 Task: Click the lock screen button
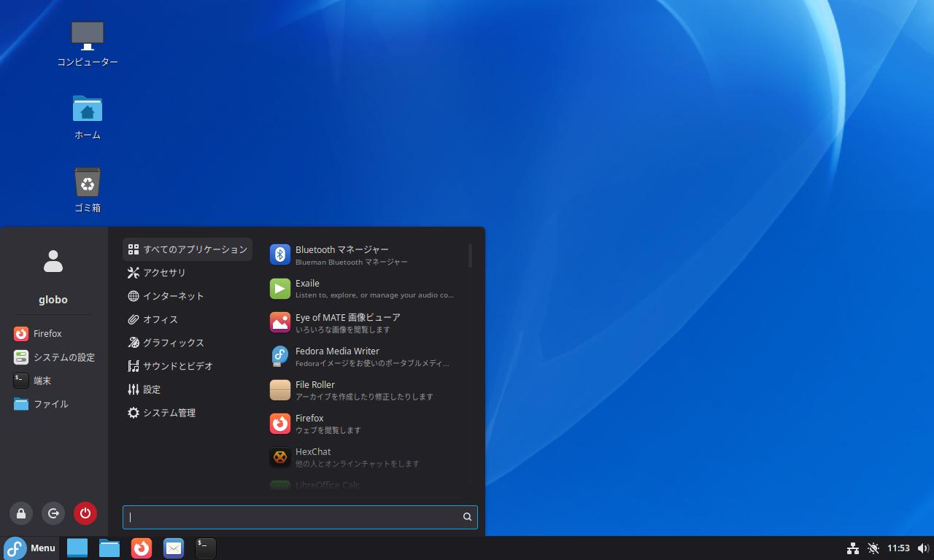(x=21, y=513)
